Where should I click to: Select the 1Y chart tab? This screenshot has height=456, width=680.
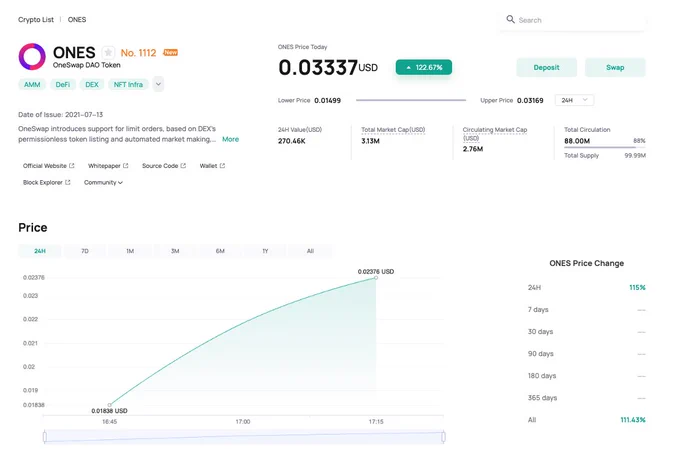coord(265,251)
